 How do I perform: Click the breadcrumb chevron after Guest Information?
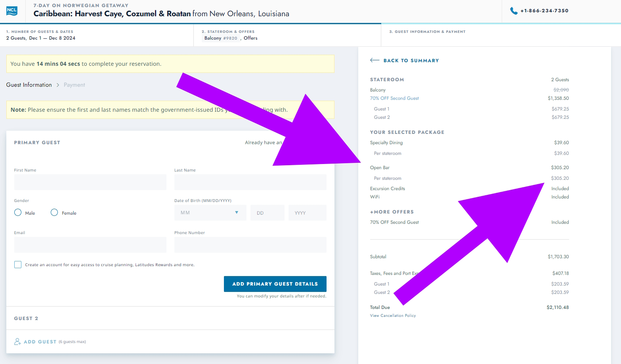[58, 85]
